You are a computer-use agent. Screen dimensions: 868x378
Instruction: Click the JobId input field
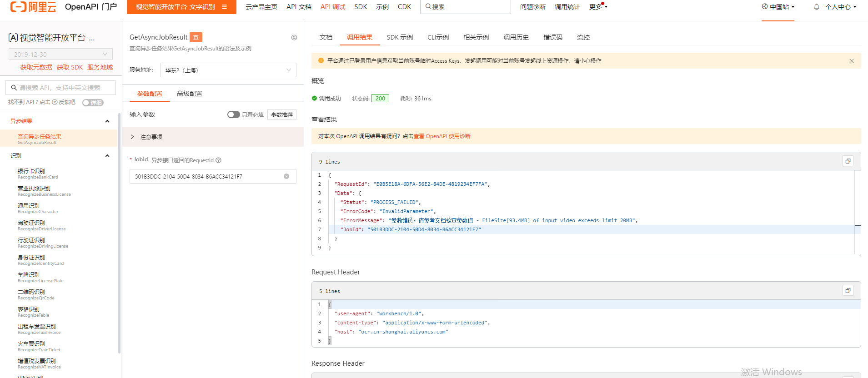coord(213,176)
